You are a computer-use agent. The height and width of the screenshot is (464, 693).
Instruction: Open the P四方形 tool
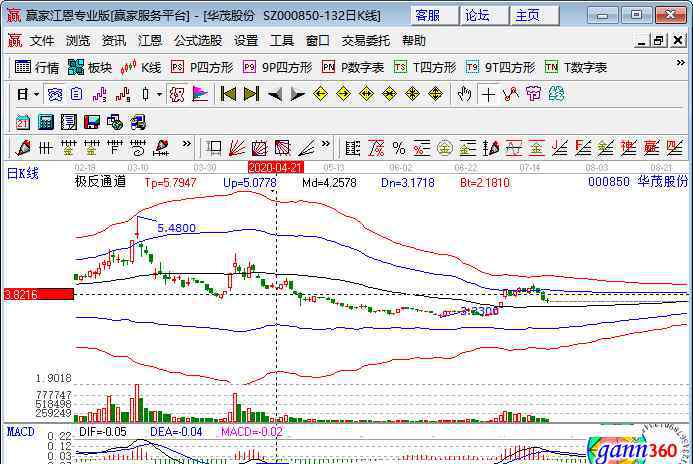pos(202,67)
